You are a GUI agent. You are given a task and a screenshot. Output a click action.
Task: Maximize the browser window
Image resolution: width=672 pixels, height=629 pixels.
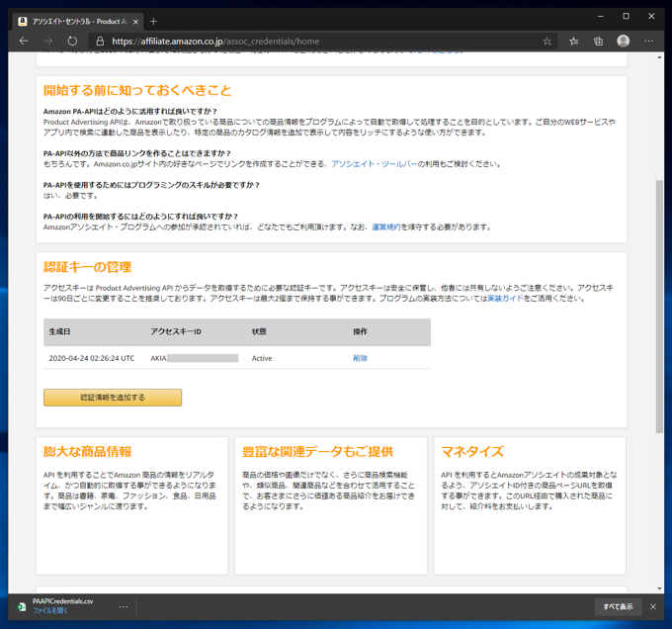(x=627, y=16)
